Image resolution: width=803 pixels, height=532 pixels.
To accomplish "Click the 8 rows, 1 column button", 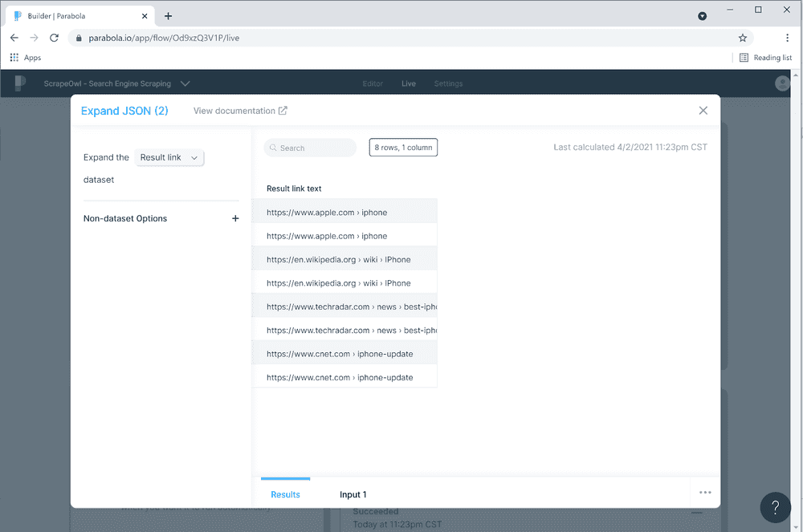I will 403,148.
